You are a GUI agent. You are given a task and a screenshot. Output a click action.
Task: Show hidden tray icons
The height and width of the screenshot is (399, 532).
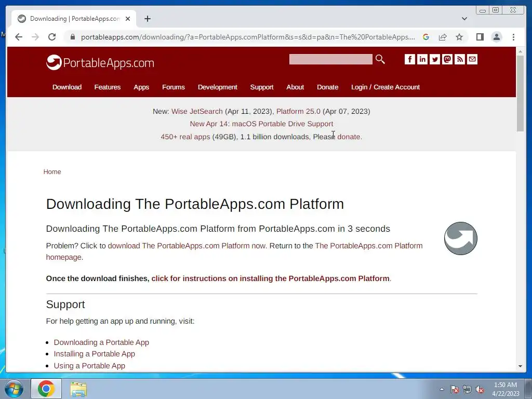(x=442, y=389)
